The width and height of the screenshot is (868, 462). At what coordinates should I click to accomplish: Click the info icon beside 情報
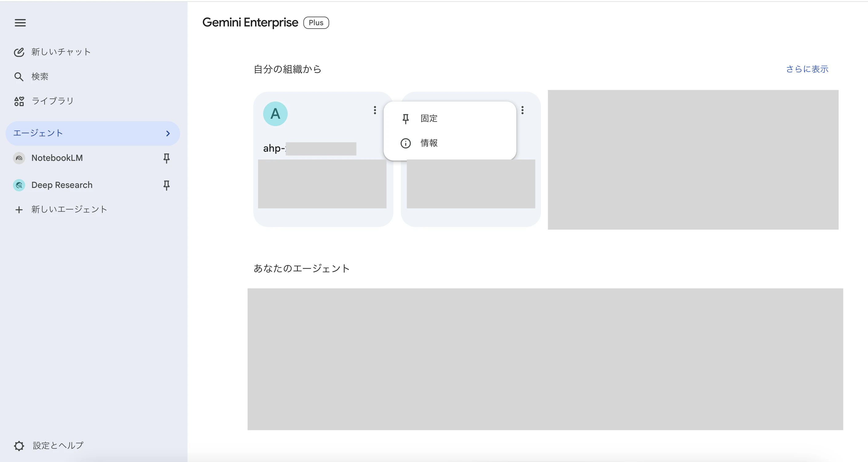pos(406,143)
